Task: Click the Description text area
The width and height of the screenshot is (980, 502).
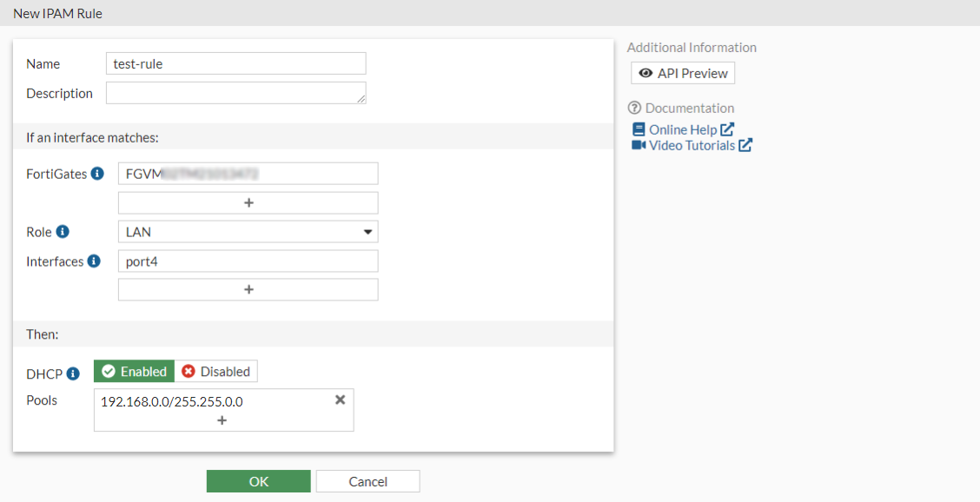Action: point(235,93)
